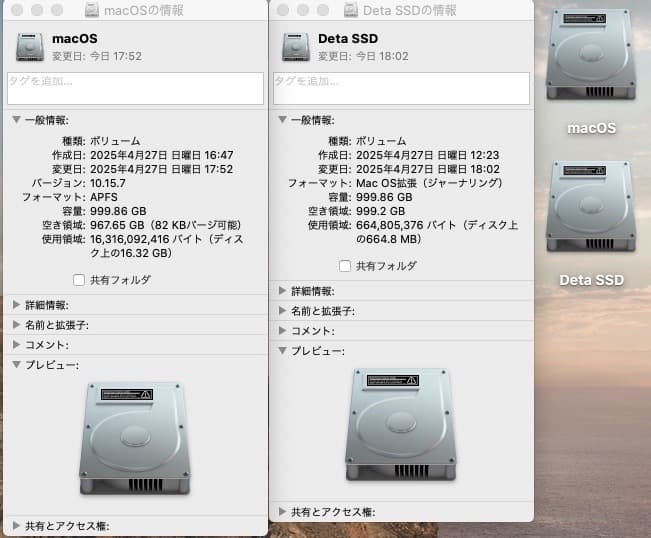Click header drive icon in macOS info window
Image resolution: width=651 pixels, height=538 pixels.
click(x=30, y=47)
